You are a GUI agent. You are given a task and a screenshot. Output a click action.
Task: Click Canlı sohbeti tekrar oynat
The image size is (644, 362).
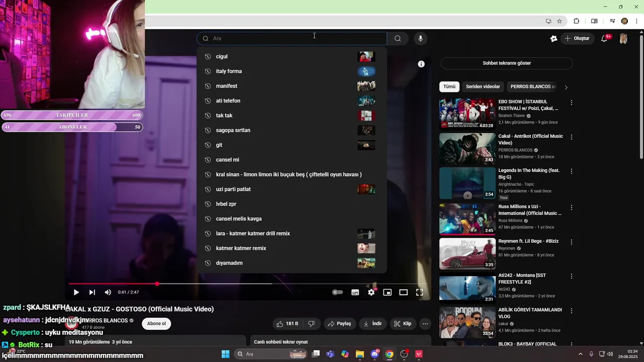tap(281, 342)
